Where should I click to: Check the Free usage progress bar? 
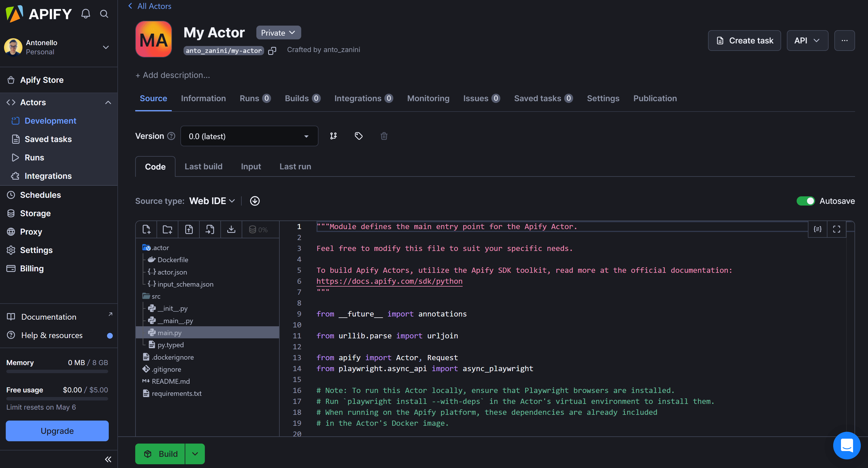pyautogui.click(x=57, y=398)
